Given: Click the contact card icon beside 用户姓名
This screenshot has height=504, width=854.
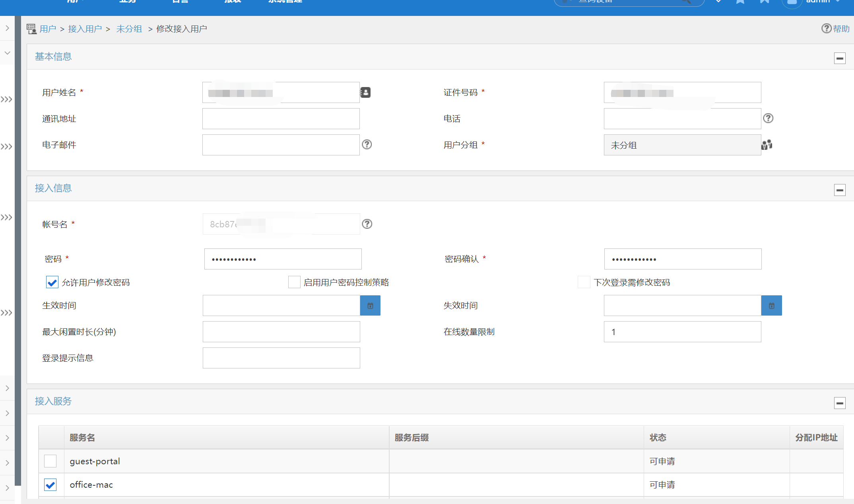Looking at the screenshot, I should pyautogui.click(x=365, y=93).
